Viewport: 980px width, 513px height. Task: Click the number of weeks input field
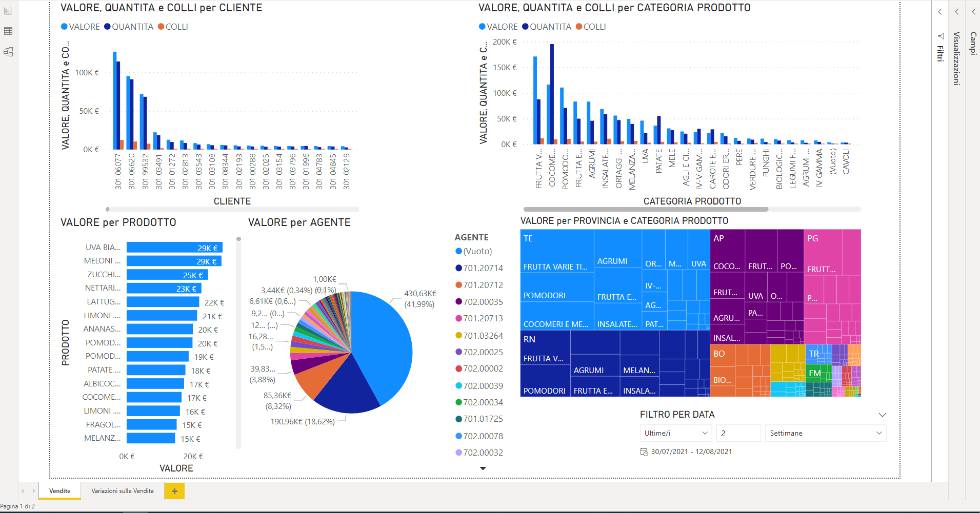point(738,433)
